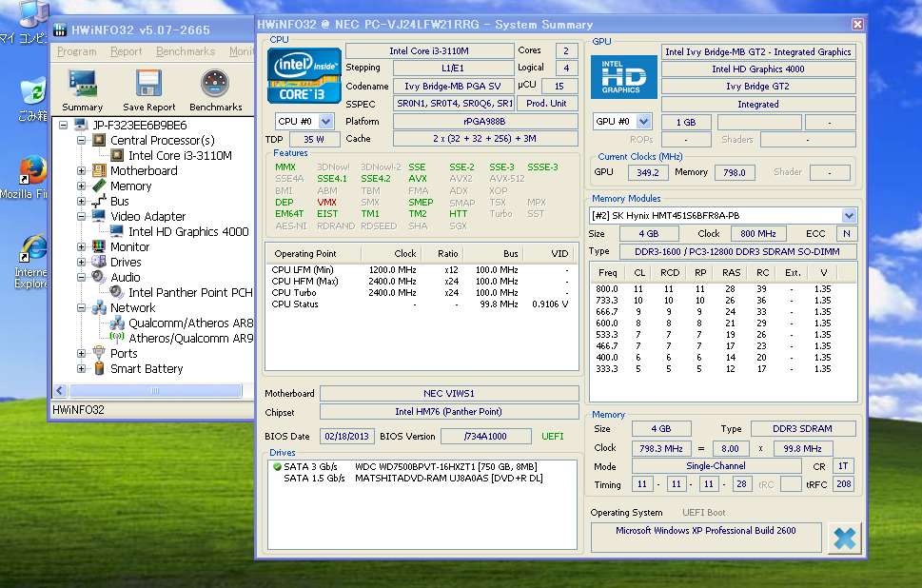Open the memory module SK Hynix dropdown
This screenshot has height=588, width=922.
[849, 216]
